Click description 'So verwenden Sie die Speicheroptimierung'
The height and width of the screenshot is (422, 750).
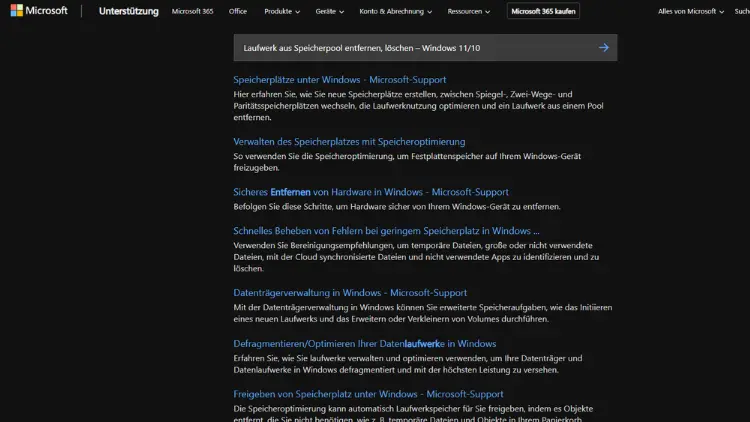tap(407, 162)
